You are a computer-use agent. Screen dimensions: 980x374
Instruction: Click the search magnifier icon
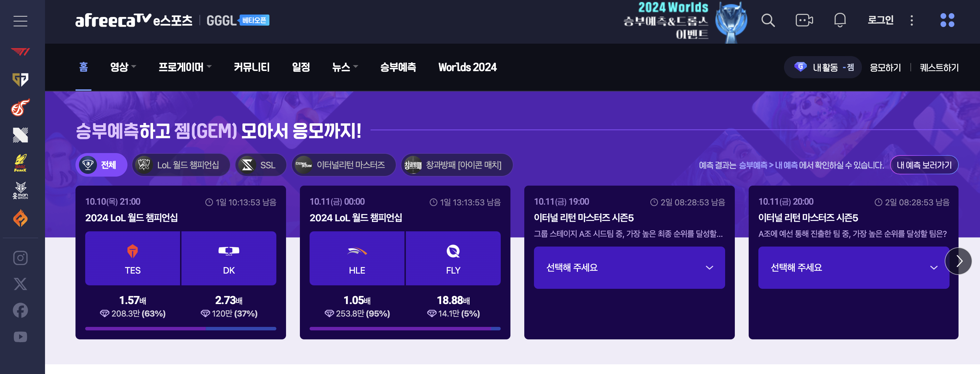[768, 20]
